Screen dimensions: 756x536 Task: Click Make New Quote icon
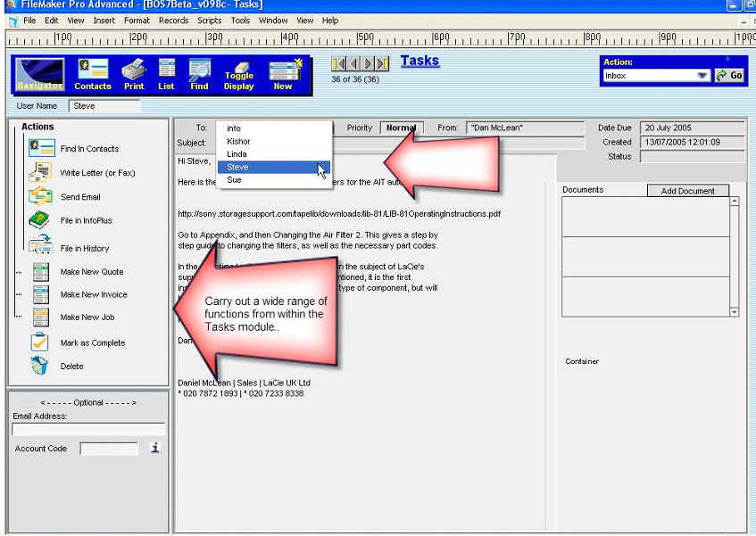[41, 272]
